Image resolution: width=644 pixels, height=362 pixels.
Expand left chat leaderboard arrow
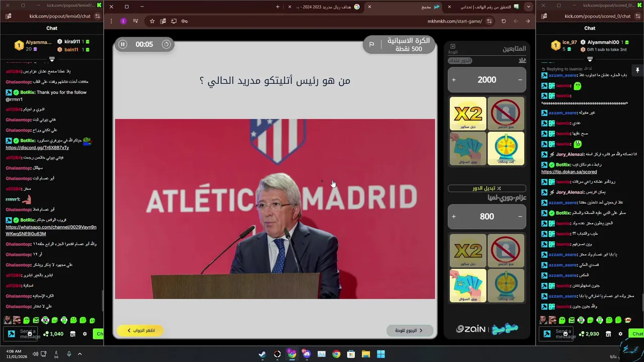pos(52,59)
